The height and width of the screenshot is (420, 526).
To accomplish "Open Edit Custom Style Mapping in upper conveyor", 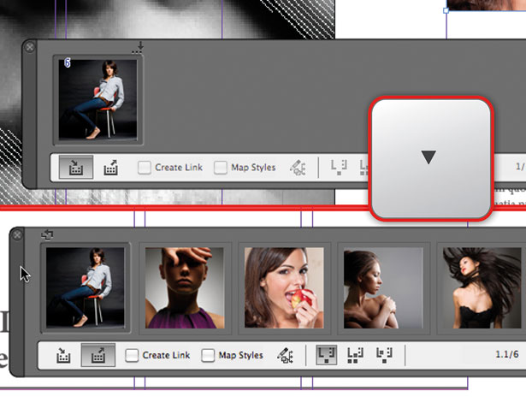I will tap(298, 168).
